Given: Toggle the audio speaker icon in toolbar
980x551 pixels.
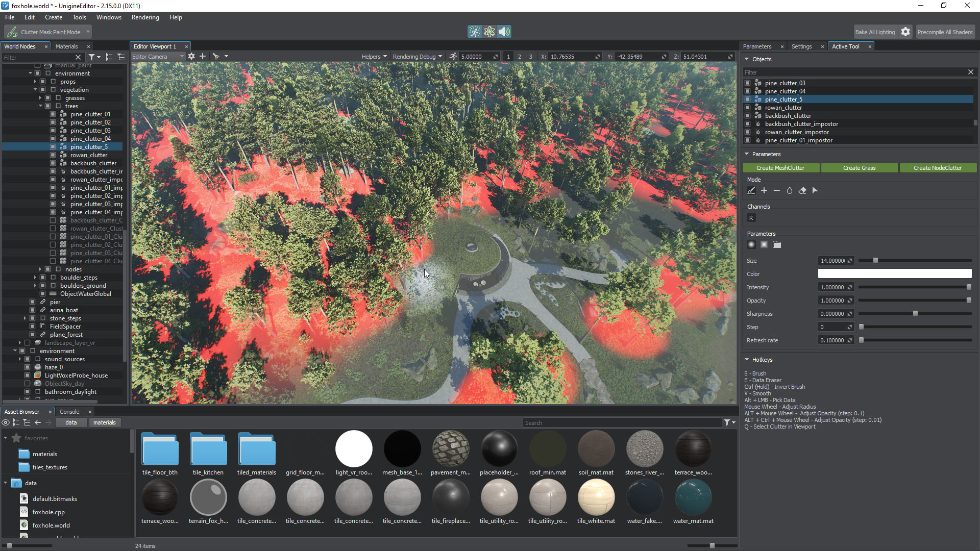Looking at the screenshot, I should 504,32.
